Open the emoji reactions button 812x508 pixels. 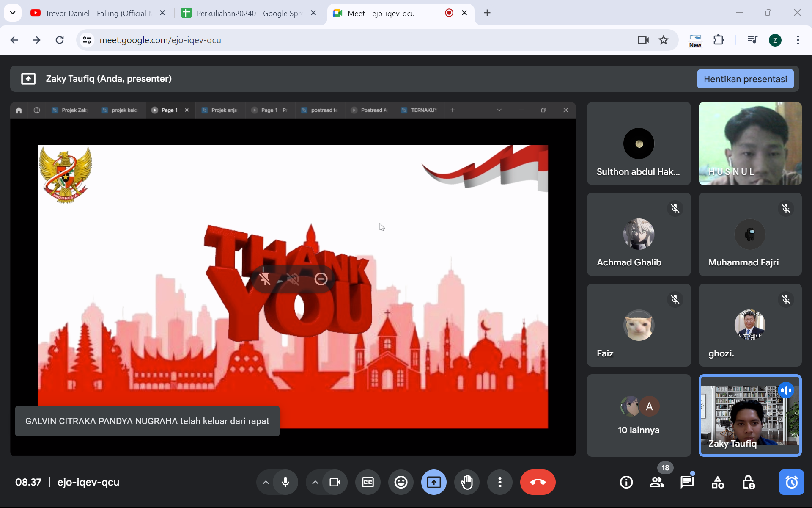[x=401, y=482]
